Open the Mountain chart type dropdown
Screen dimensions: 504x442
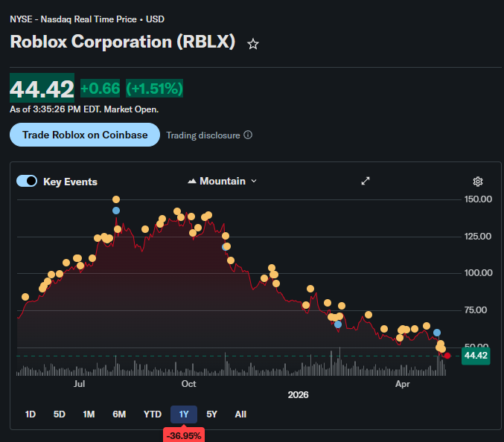[223, 181]
